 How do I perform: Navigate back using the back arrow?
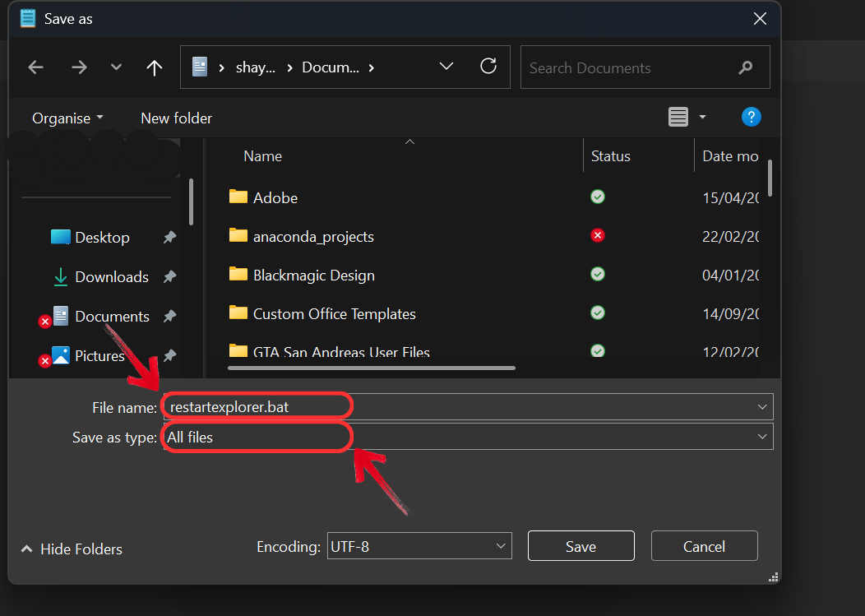click(x=35, y=67)
